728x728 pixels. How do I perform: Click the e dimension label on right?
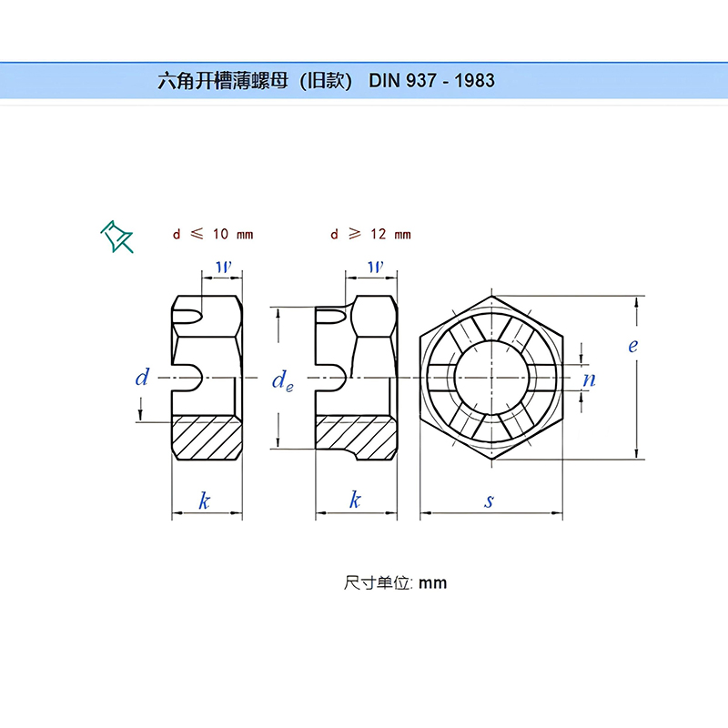tap(632, 346)
